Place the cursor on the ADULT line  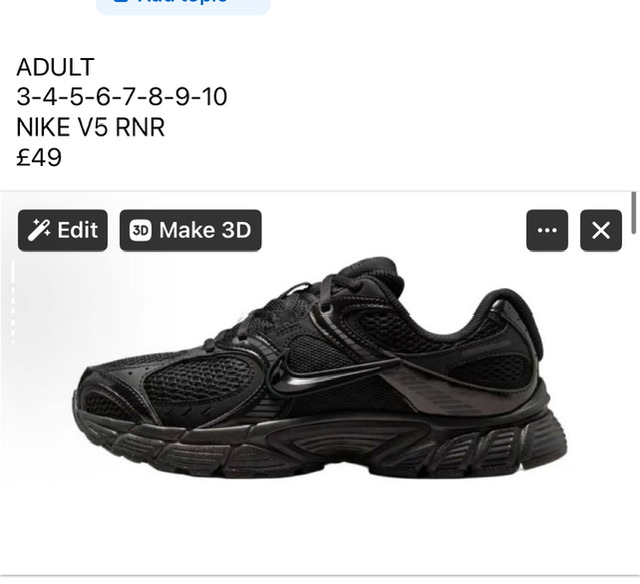pyautogui.click(x=56, y=67)
